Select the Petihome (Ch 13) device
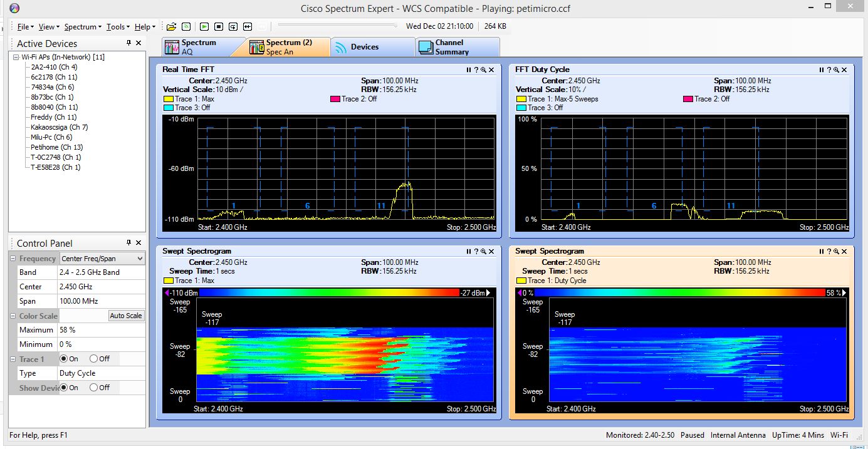868x449 pixels. (x=56, y=147)
